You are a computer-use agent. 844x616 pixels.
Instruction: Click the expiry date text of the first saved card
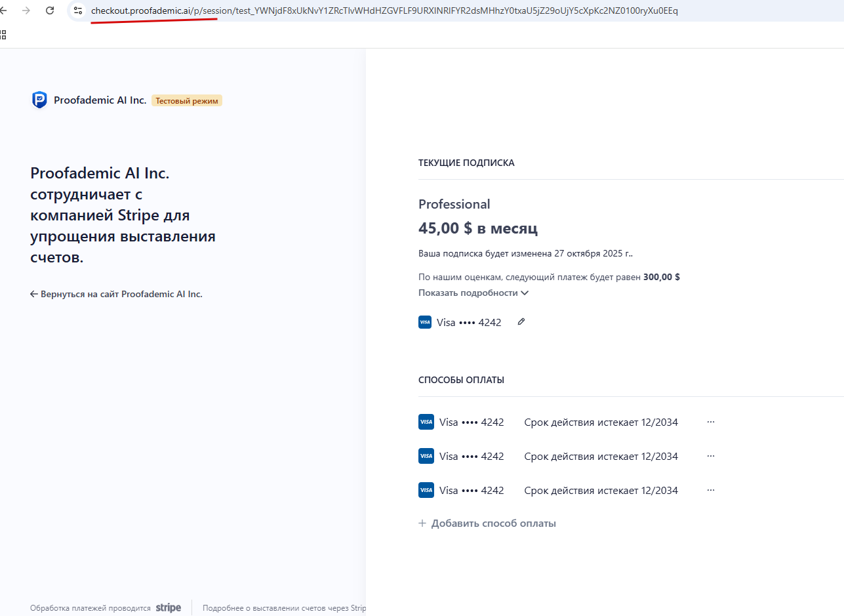coord(601,422)
